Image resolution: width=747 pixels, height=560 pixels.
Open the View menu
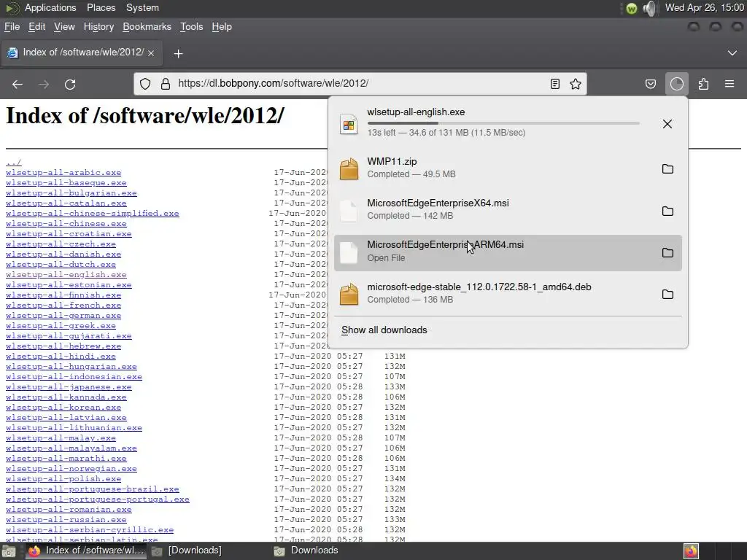tap(64, 27)
